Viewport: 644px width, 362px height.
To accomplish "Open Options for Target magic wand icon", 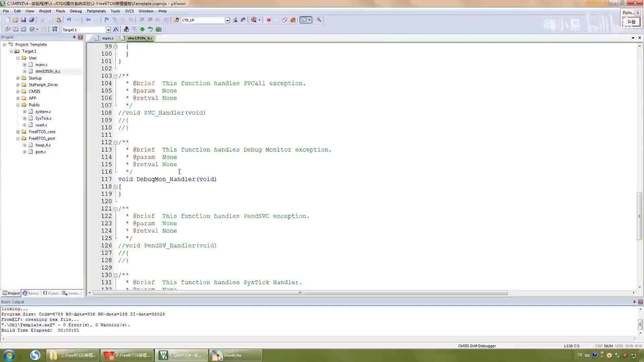I will tap(116, 29).
